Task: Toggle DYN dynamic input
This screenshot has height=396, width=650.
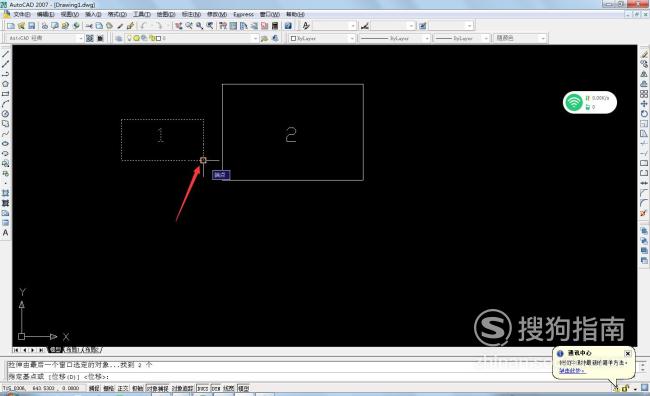Action: 216,389
